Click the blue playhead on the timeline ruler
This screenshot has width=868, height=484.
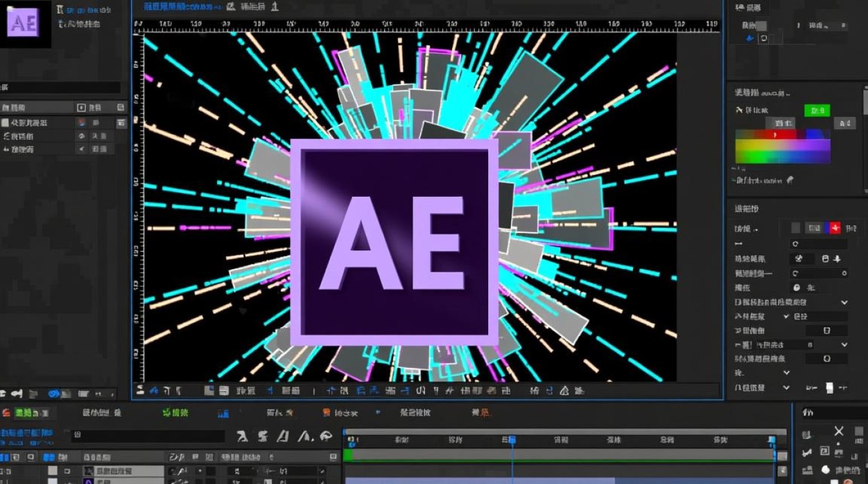tap(512, 440)
